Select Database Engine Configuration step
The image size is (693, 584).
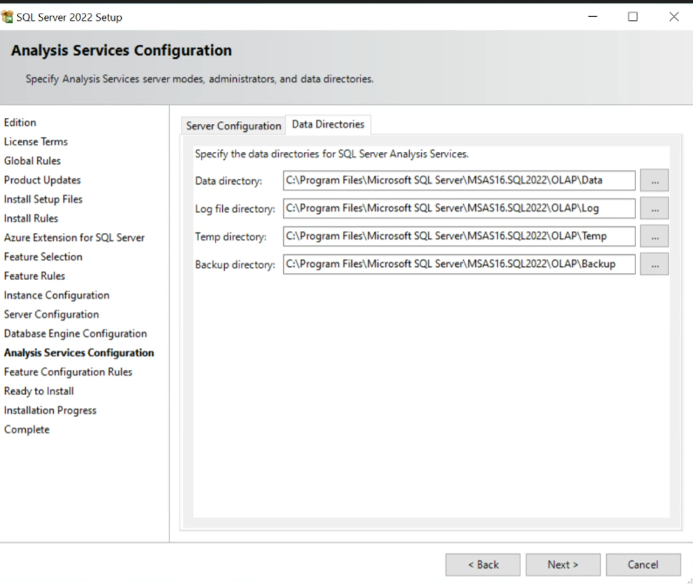point(76,334)
